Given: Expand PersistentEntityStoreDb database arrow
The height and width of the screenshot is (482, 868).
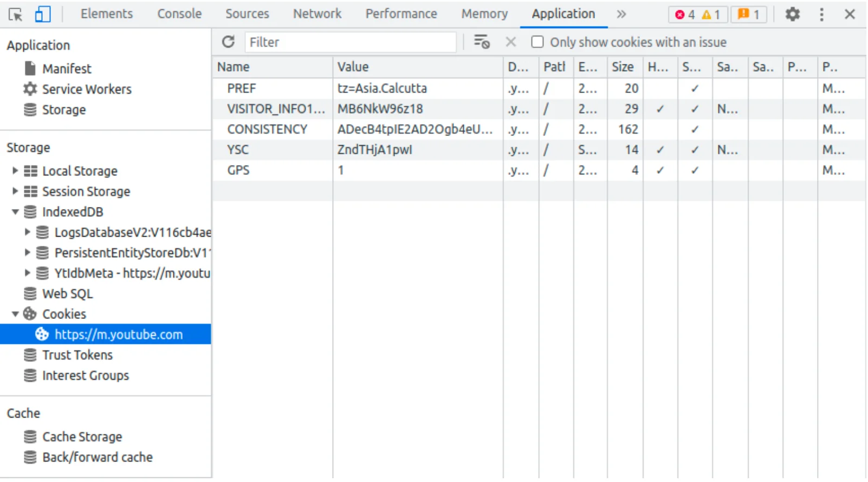Looking at the screenshot, I should point(27,253).
